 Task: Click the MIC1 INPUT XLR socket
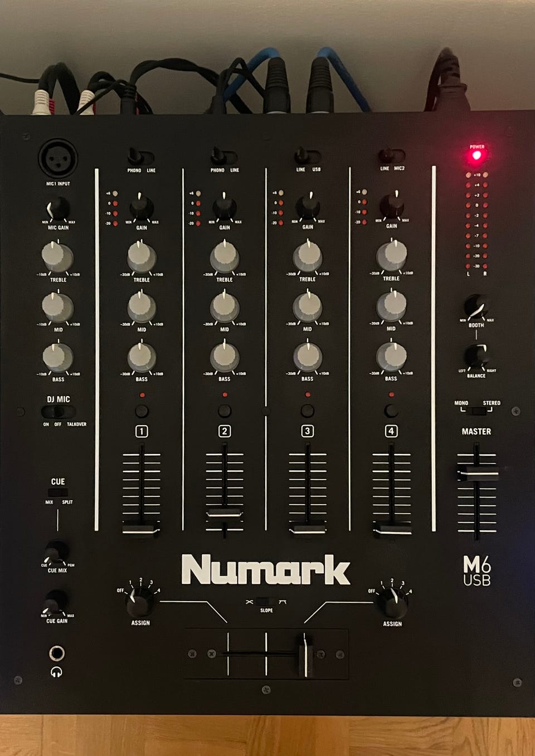coord(58,158)
